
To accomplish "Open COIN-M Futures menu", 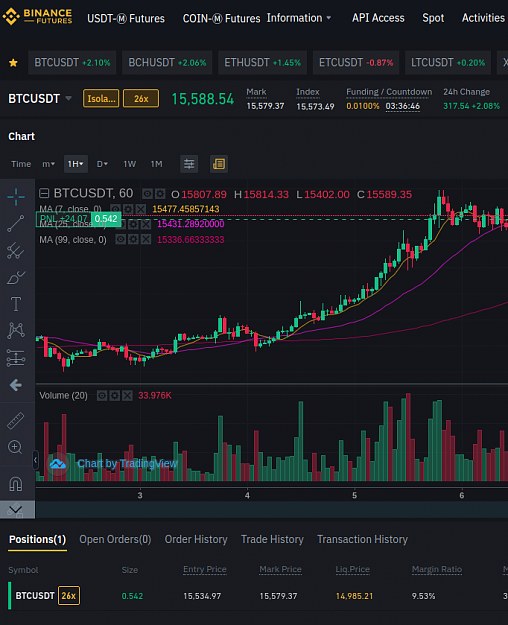I will pos(221,18).
